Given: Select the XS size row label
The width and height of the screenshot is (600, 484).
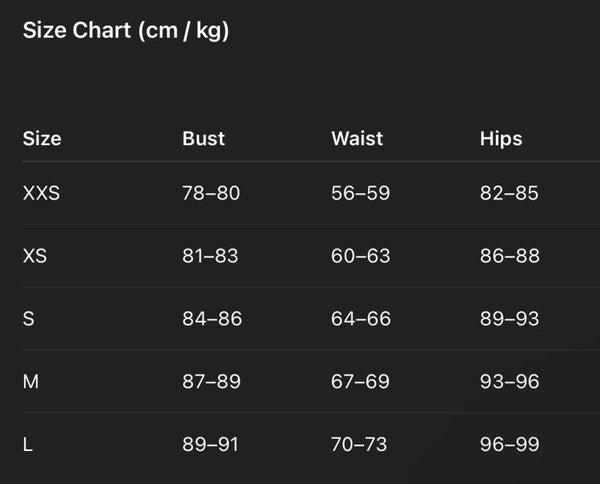Looking at the screenshot, I should [35, 256].
